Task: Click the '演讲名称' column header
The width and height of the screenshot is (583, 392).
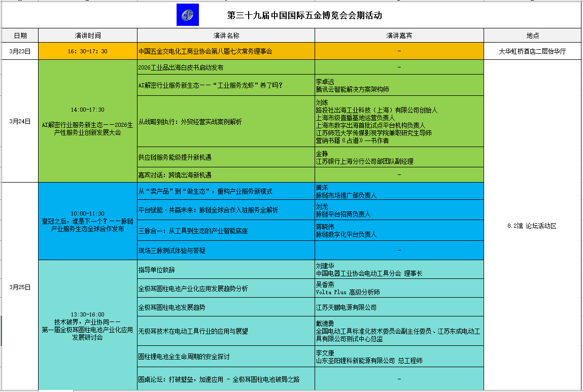Action: tap(225, 35)
